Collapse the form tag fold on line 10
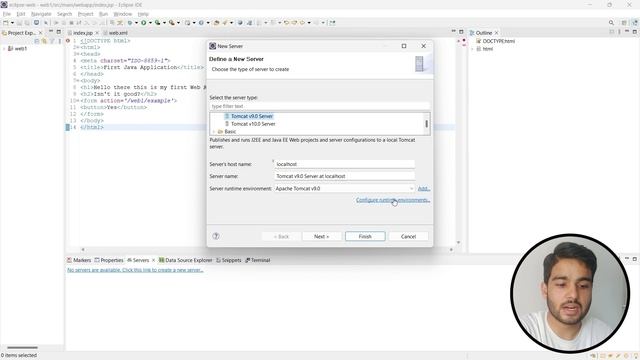Viewport: 640px width, 360px height. pos(78,100)
